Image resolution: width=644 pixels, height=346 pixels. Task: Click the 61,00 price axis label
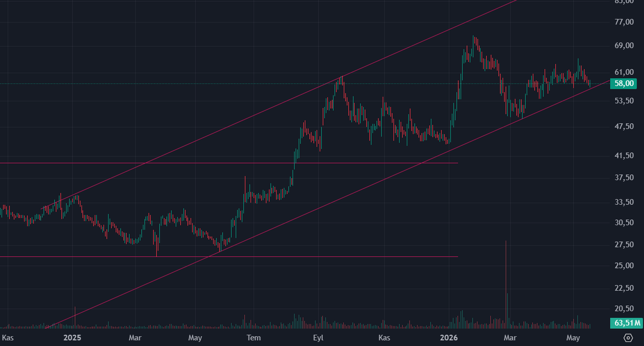point(625,72)
